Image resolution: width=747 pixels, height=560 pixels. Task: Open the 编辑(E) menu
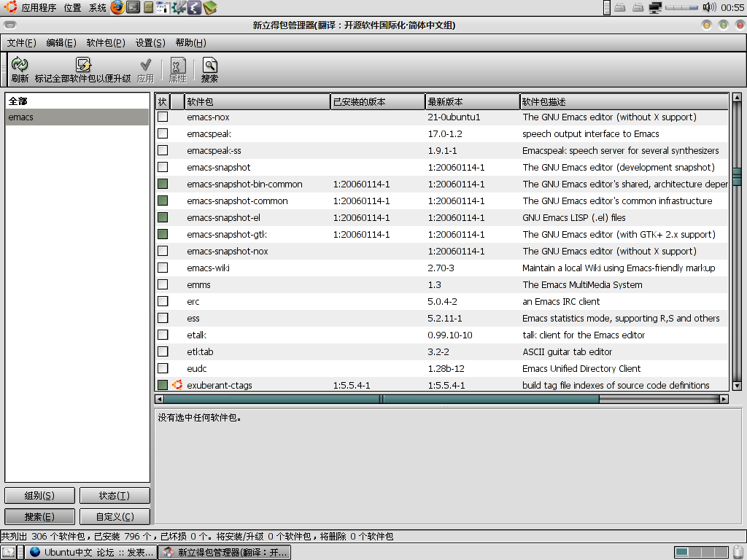pos(61,43)
